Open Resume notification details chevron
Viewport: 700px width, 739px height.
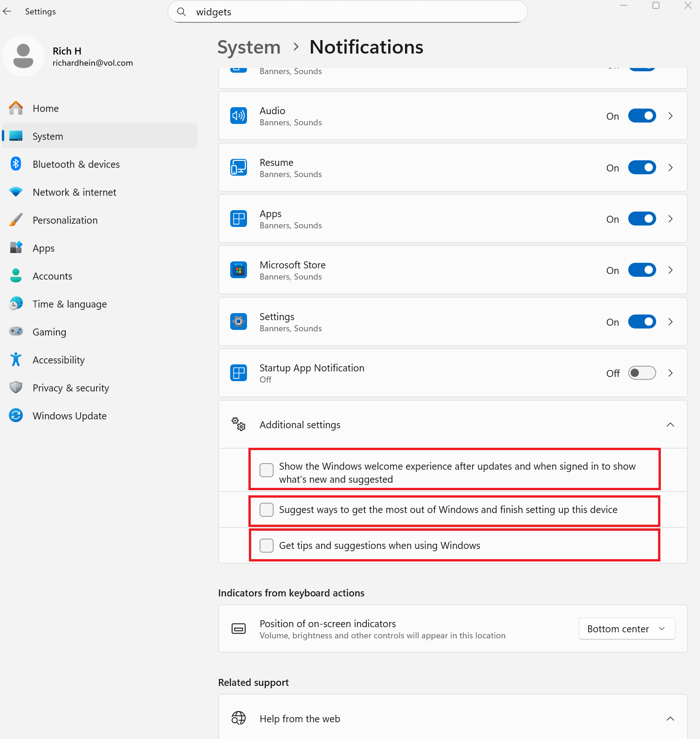[x=671, y=167]
